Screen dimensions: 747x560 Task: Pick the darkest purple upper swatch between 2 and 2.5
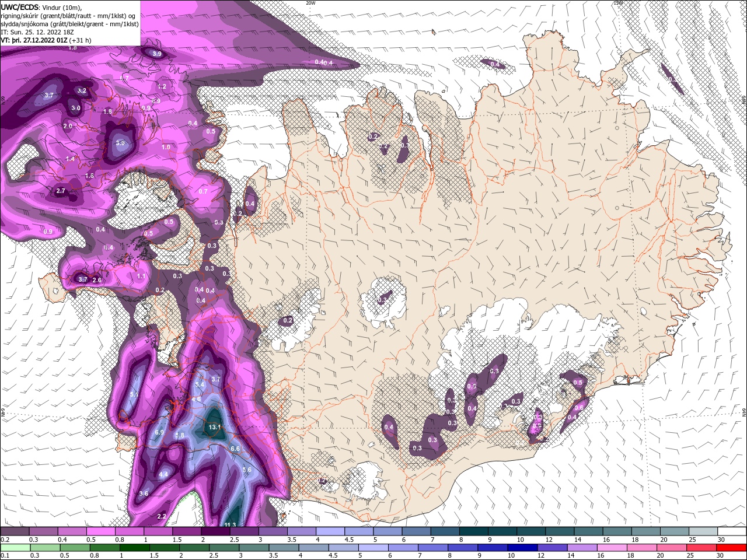tap(215, 531)
